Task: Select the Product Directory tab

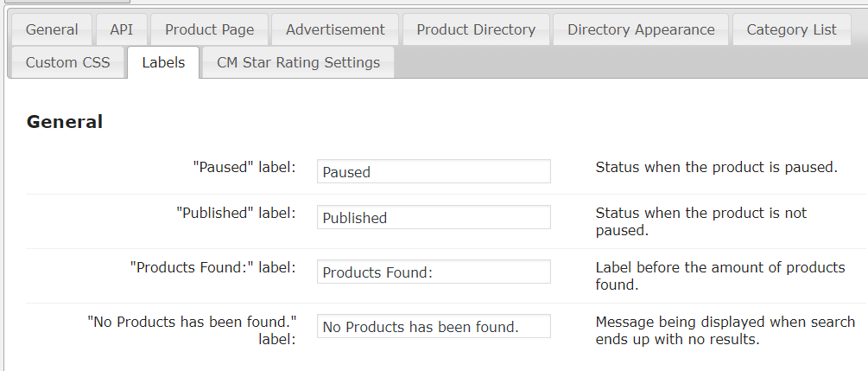Action: (x=476, y=29)
